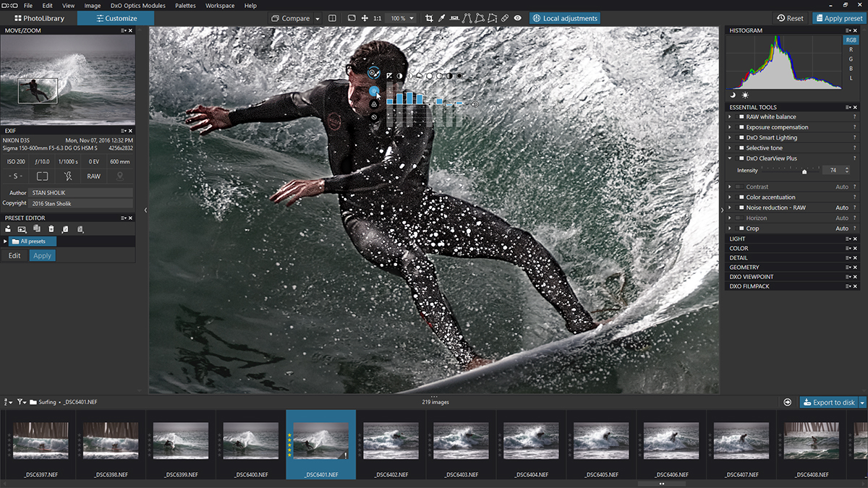Click the Author field STAN SHOLIK
Screen dimensions: 868x488
pyautogui.click(x=81, y=193)
